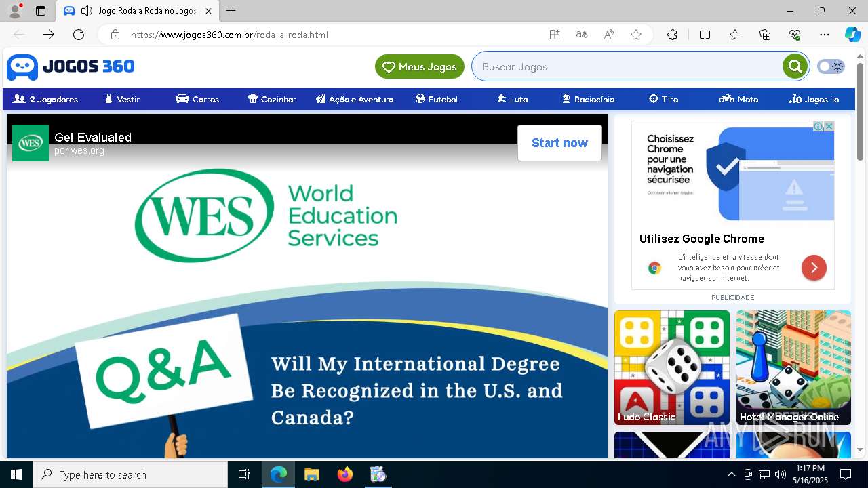Open the Jogos .io category

click(814, 99)
